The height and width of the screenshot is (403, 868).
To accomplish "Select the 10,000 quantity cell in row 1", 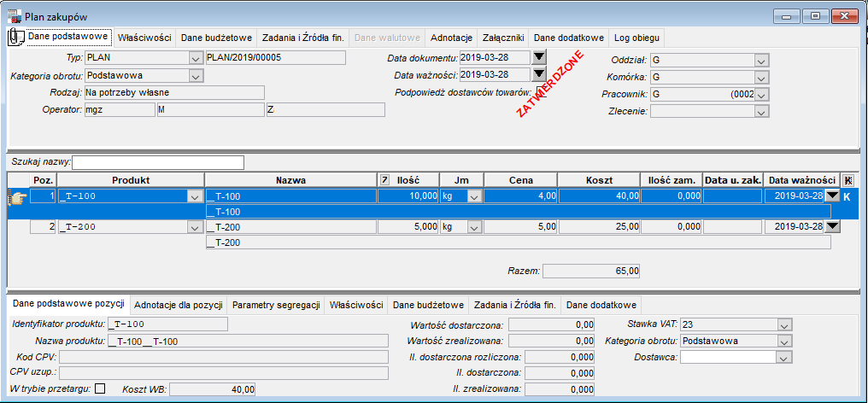I will coord(408,196).
